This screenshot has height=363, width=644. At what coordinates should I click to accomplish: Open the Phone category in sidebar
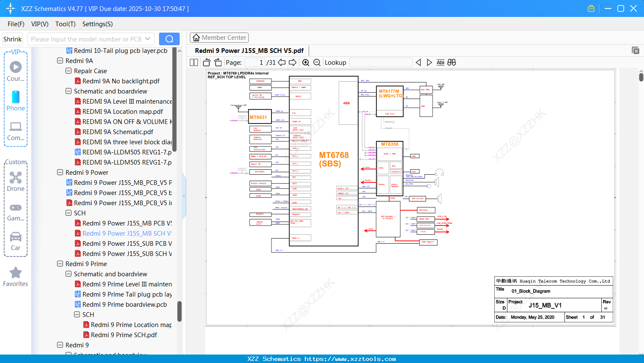(x=16, y=101)
